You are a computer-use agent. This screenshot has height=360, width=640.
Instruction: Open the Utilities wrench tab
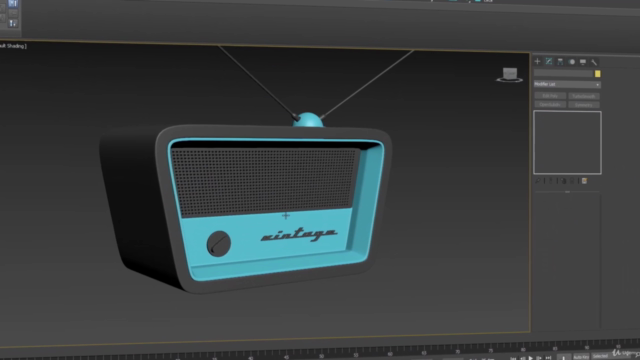click(x=594, y=62)
